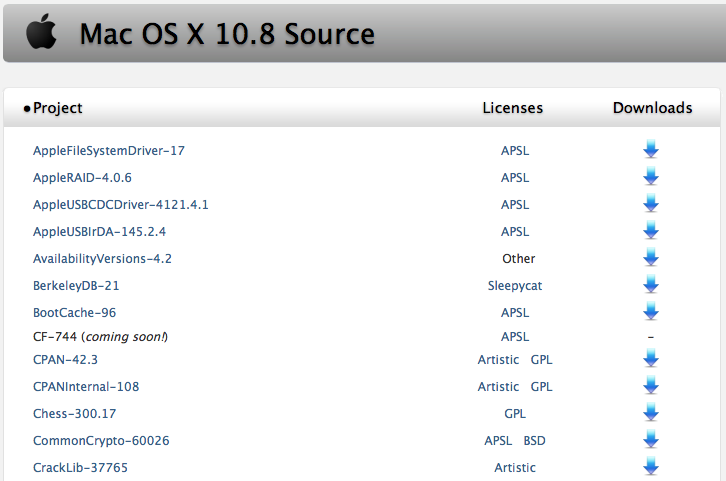Click 'Other' license text for AvailabilityVersions-4.2
726x481 pixels.
pos(519,258)
